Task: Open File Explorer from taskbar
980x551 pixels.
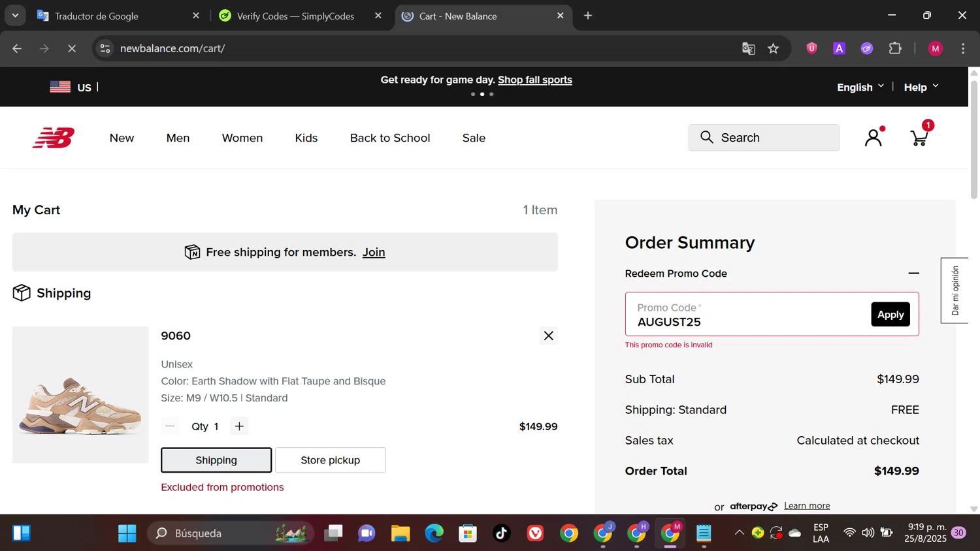Action: point(400,533)
